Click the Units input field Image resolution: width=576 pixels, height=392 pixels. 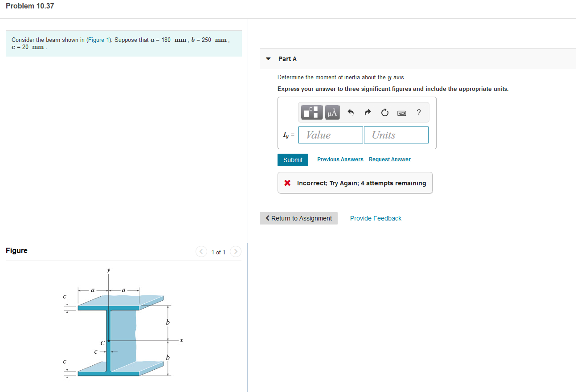[x=396, y=135]
